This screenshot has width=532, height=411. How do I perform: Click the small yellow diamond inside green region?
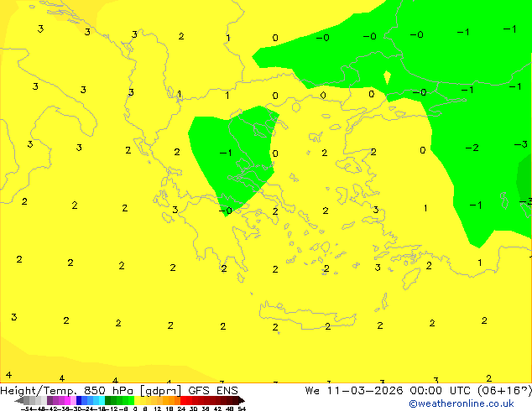(387, 77)
